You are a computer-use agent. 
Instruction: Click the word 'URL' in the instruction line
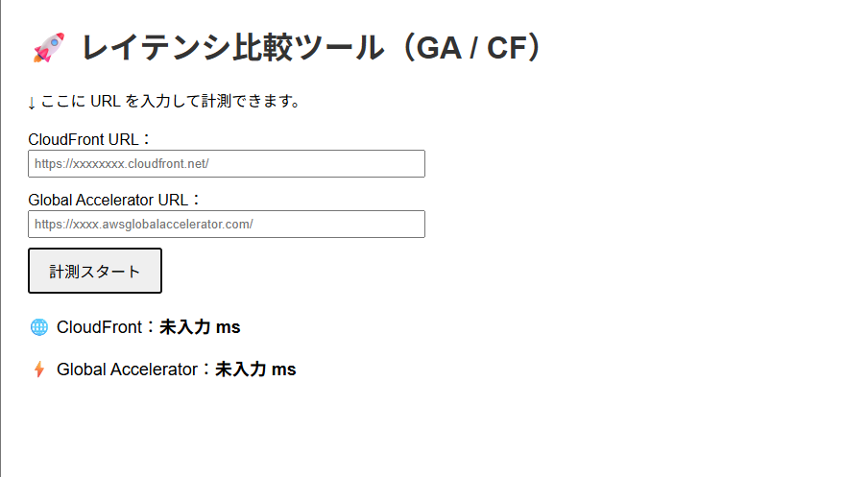tap(105, 102)
